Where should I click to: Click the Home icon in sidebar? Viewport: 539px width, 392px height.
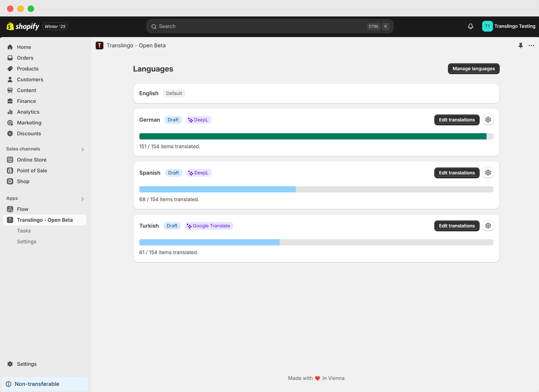pyautogui.click(x=10, y=47)
